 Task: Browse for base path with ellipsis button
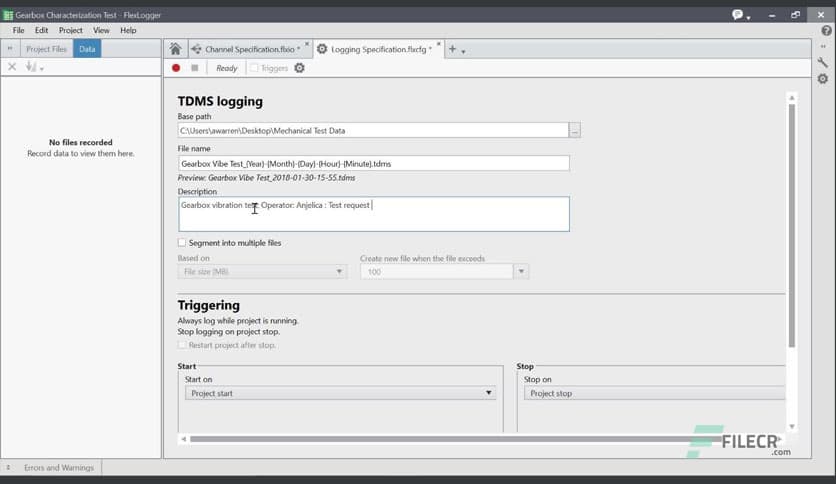(575, 131)
